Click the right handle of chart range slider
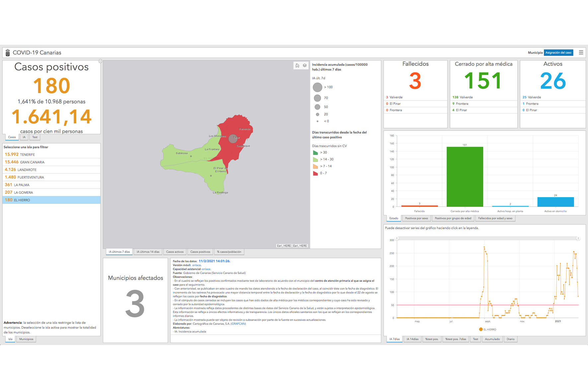Screen dimensions: 588x392 tap(578, 238)
